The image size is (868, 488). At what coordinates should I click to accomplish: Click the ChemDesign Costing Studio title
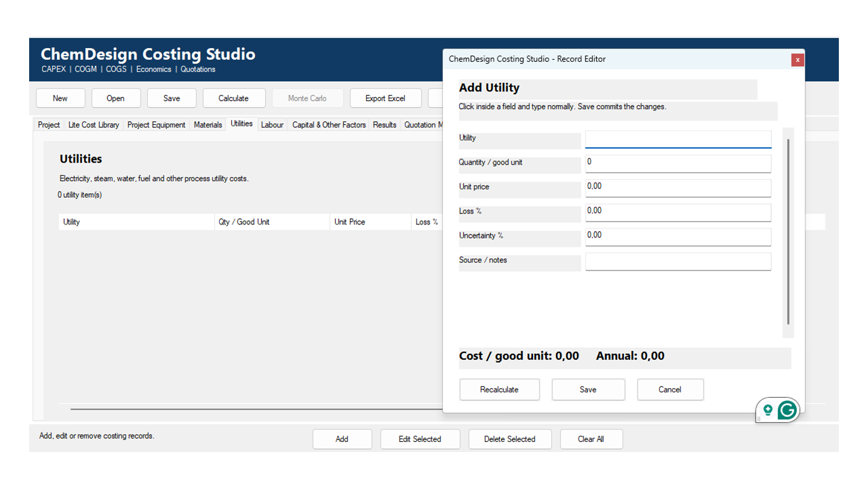tap(149, 54)
